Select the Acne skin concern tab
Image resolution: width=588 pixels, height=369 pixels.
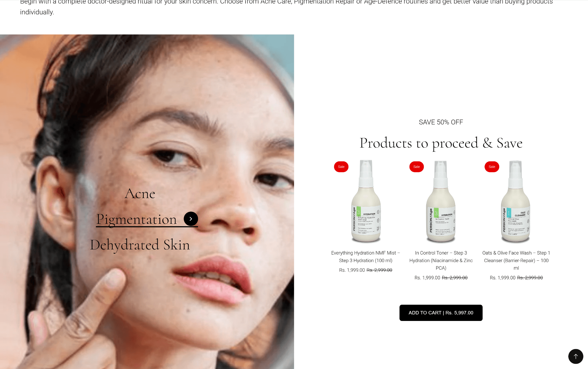[x=140, y=194]
